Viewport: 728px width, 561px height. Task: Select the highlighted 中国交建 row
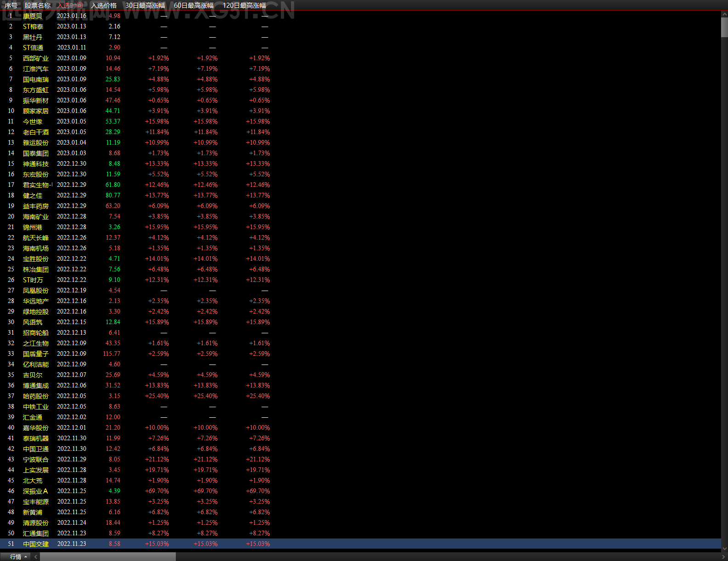pos(360,544)
